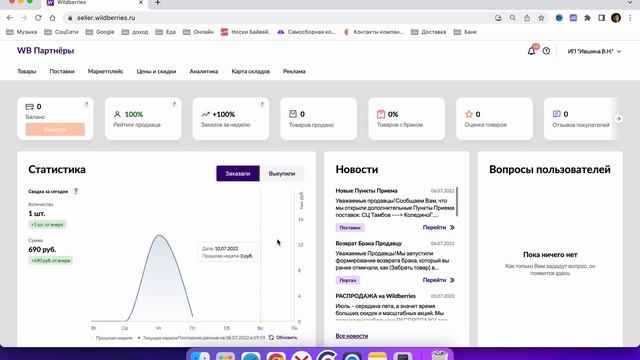
Task: Click the seller rating person icon
Action: pos(117,114)
